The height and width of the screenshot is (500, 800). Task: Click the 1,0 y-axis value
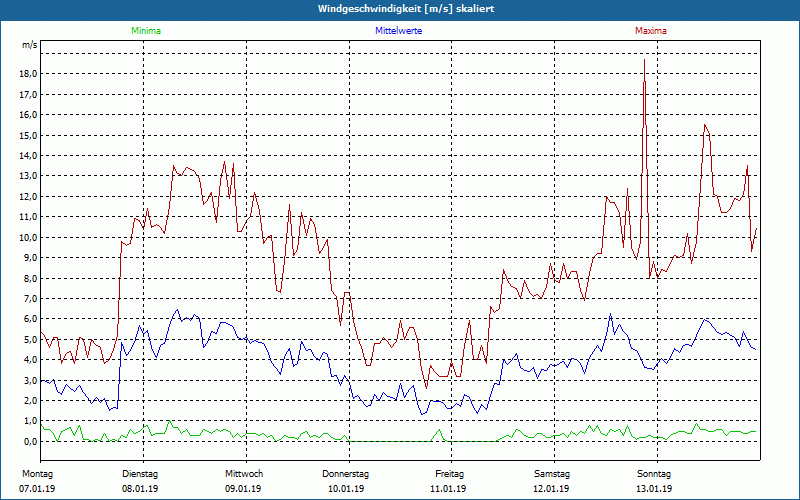pyautogui.click(x=31, y=421)
